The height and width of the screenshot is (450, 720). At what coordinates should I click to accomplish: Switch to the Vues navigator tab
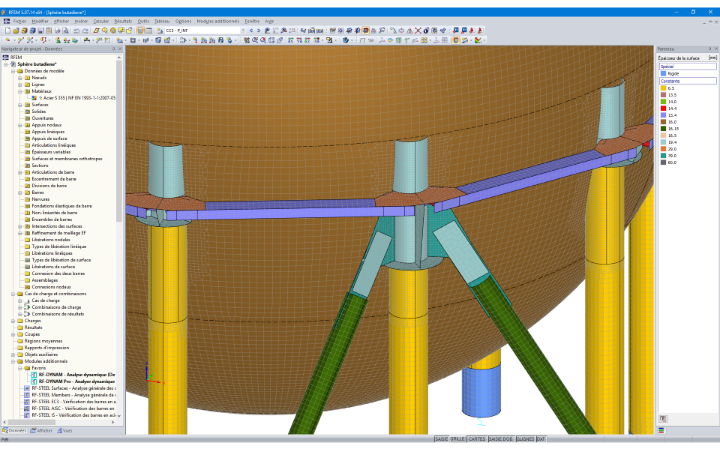(65, 431)
